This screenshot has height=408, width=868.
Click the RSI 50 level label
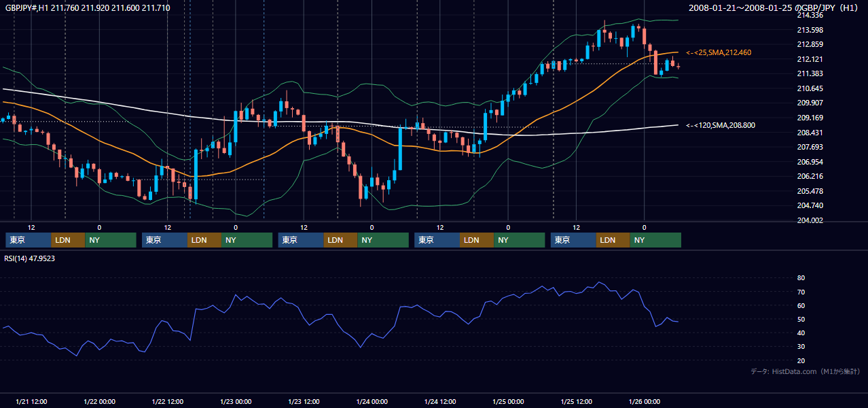point(801,319)
